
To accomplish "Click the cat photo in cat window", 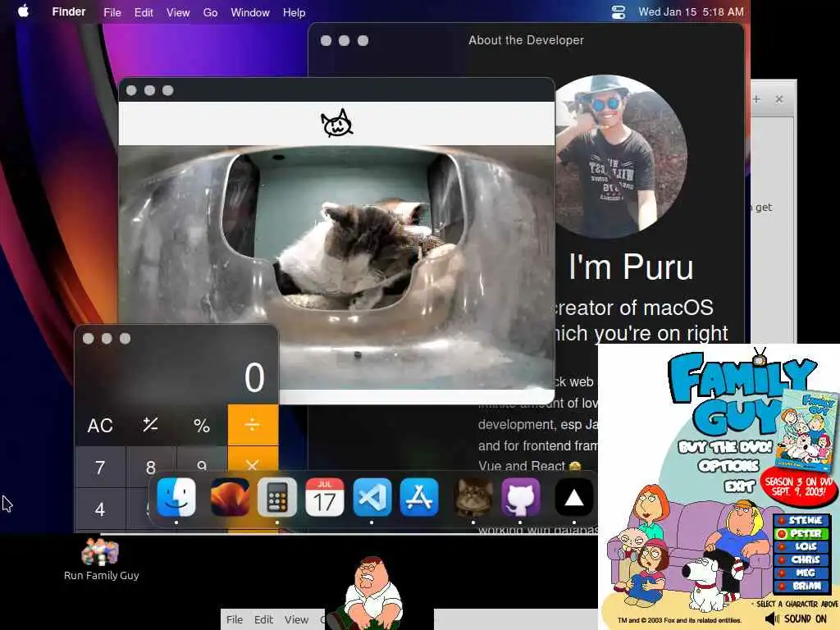I will pos(336,267).
